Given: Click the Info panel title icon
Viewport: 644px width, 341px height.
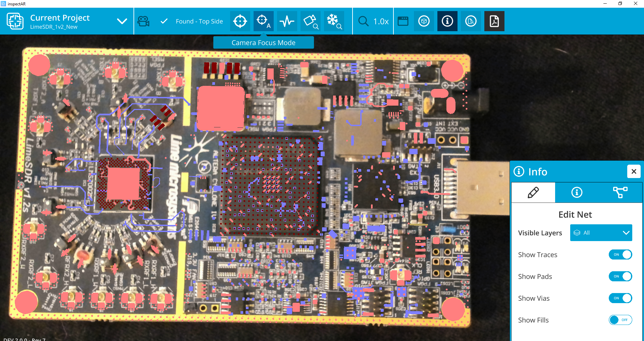Looking at the screenshot, I should coord(519,171).
